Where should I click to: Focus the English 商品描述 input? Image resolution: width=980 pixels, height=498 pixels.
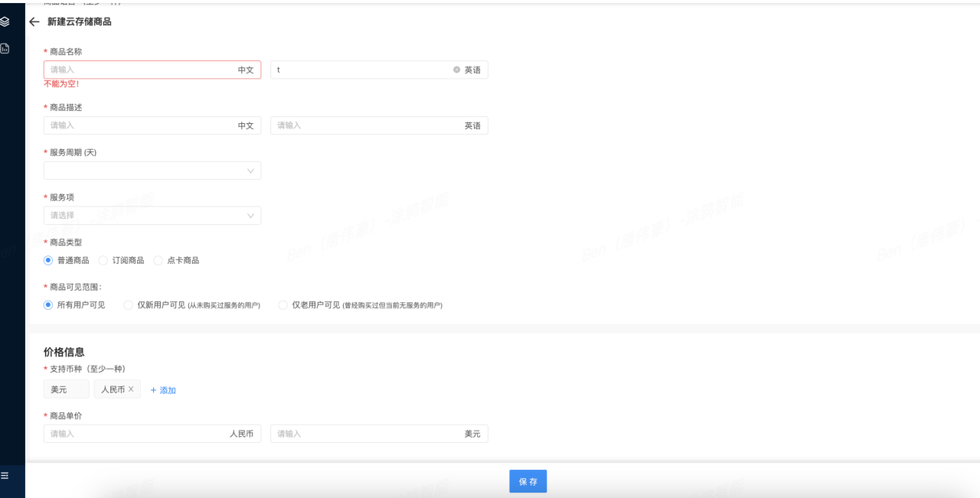coord(379,125)
